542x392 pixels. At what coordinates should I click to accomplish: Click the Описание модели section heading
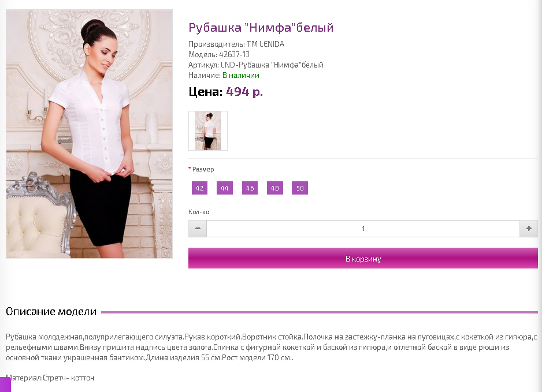tap(51, 312)
